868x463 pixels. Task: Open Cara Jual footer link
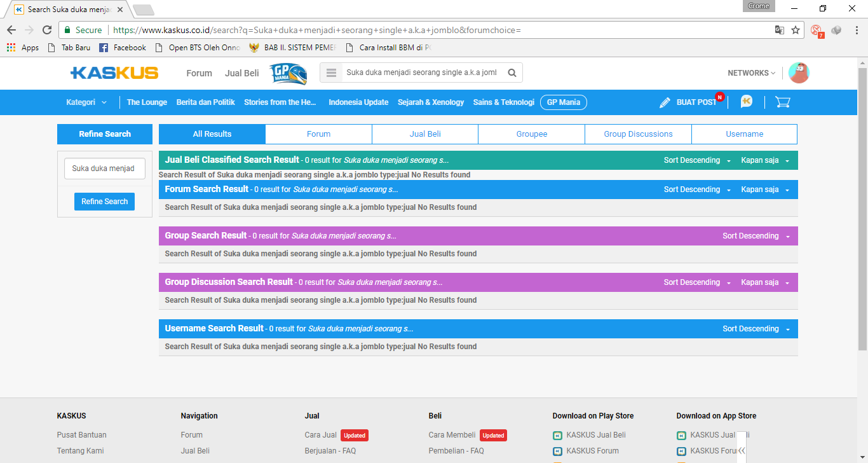coord(321,435)
